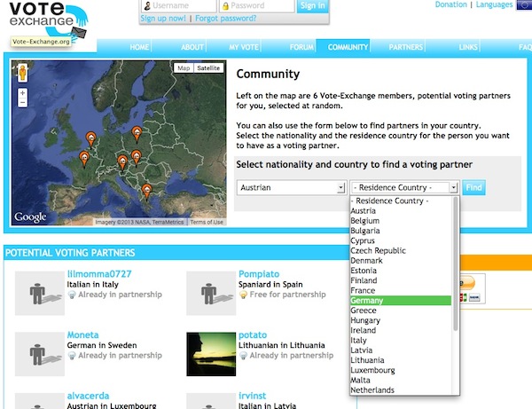Select Germany in the country list

[x=401, y=301]
